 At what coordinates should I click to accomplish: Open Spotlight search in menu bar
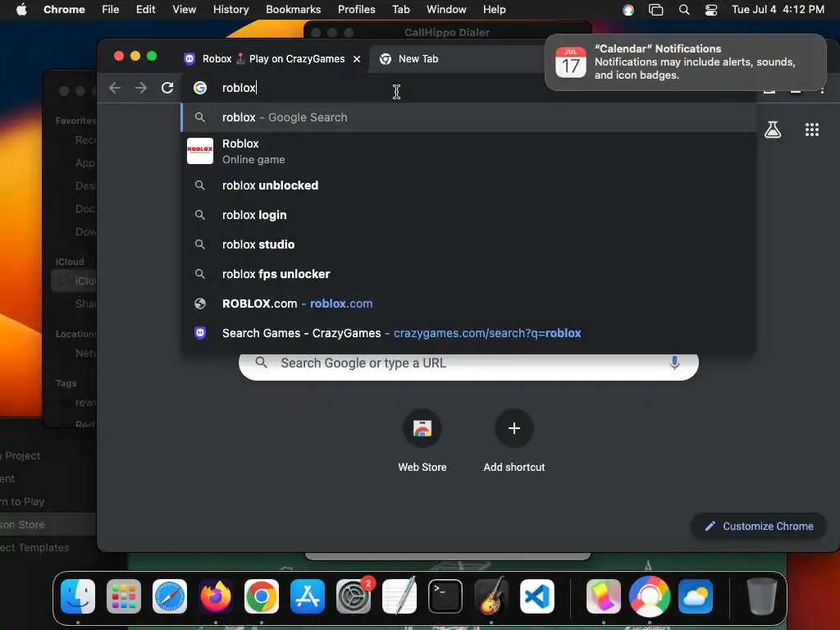pos(684,10)
